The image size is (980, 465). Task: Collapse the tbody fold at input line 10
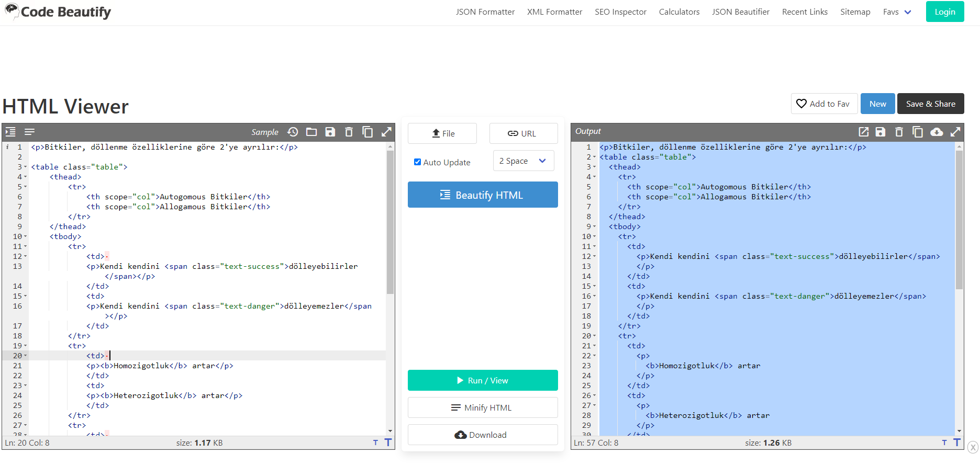(26, 237)
